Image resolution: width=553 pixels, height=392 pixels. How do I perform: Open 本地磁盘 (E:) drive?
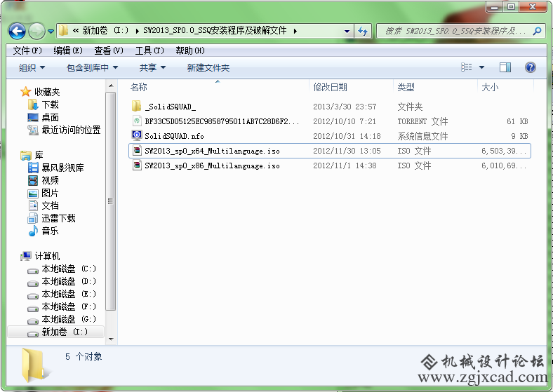68,295
